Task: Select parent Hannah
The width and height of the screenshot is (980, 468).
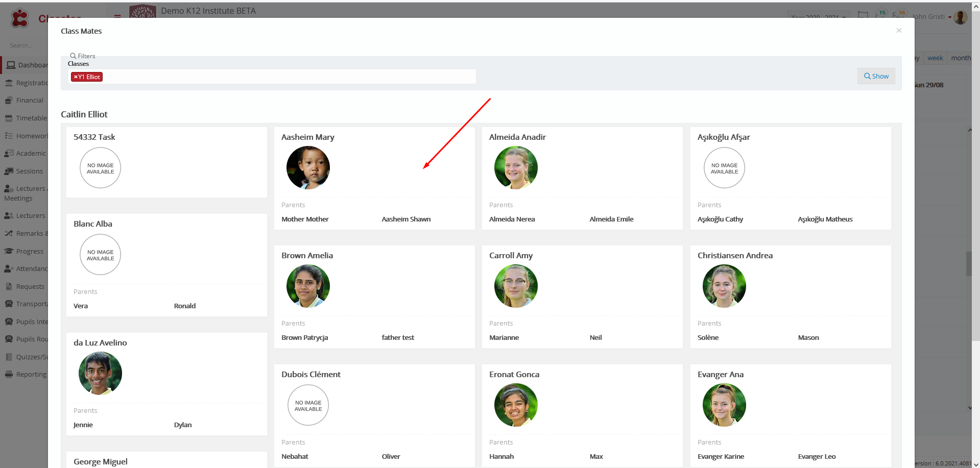Action: point(501,456)
